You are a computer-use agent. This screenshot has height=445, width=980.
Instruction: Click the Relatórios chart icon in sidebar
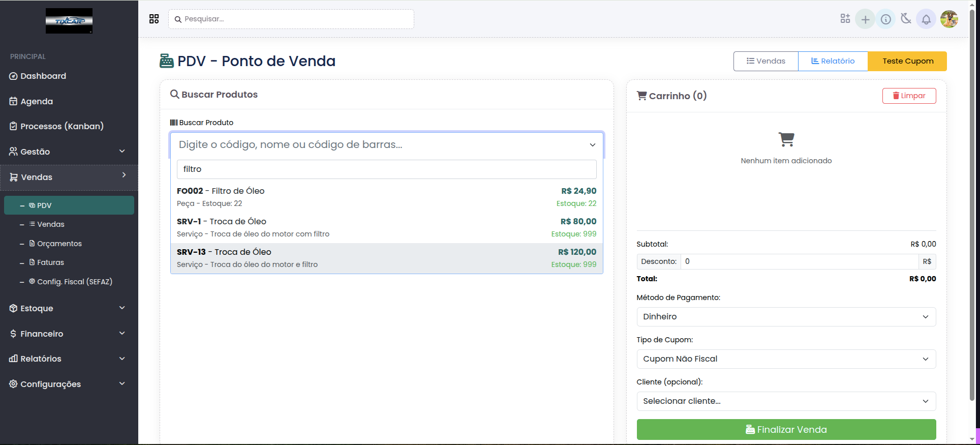coord(13,359)
